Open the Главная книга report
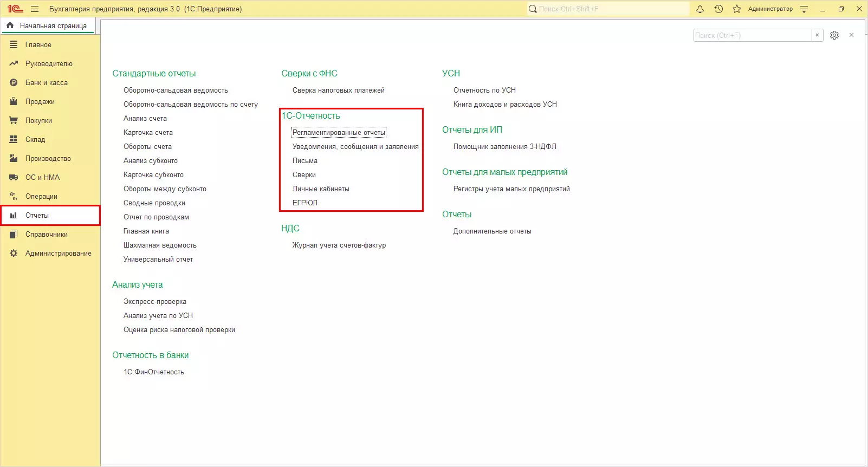The image size is (868, 467). point(146,231)
